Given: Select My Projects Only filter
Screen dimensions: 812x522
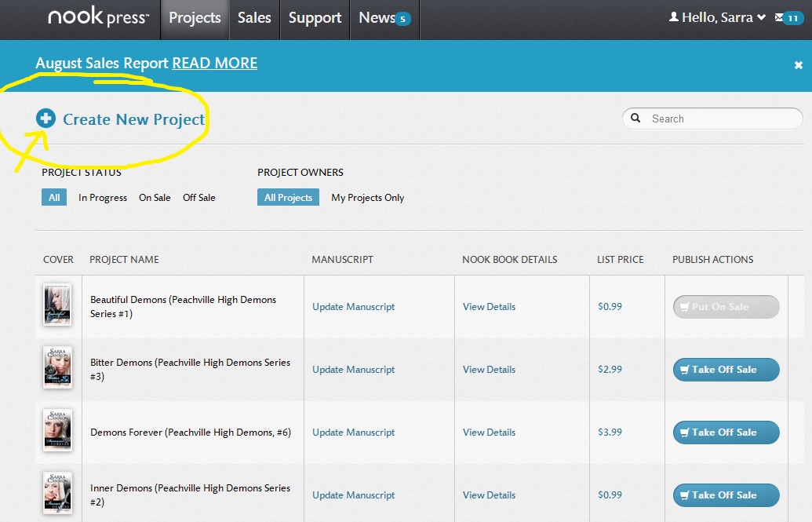Looking at the screenshot, I should (368, 198).
